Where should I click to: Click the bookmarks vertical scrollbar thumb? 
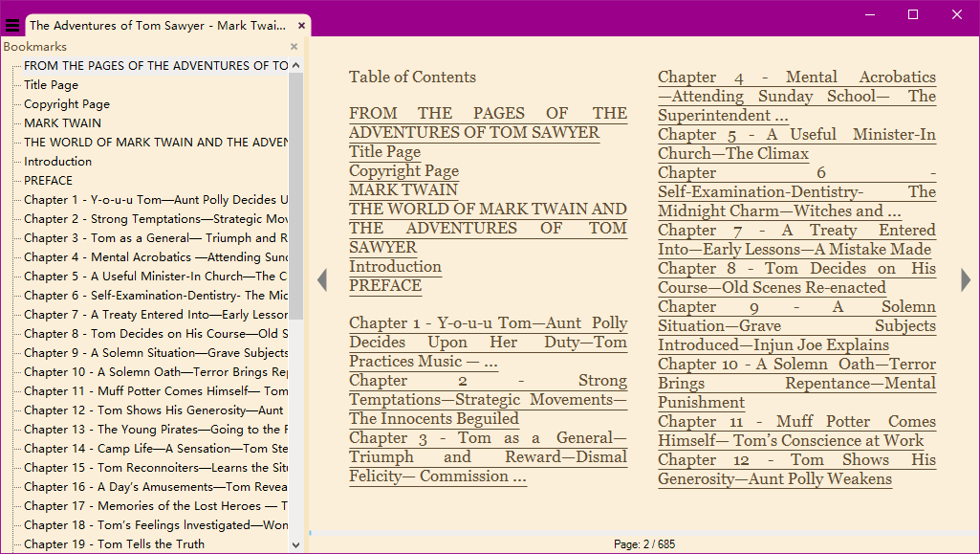tap(295, 196)
